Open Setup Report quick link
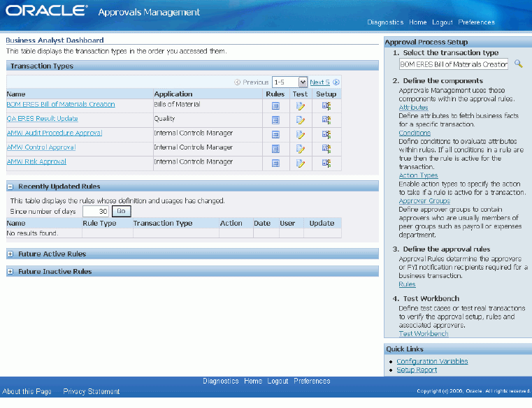Viewport: 532px width, 408px height. tap(417, 370)
